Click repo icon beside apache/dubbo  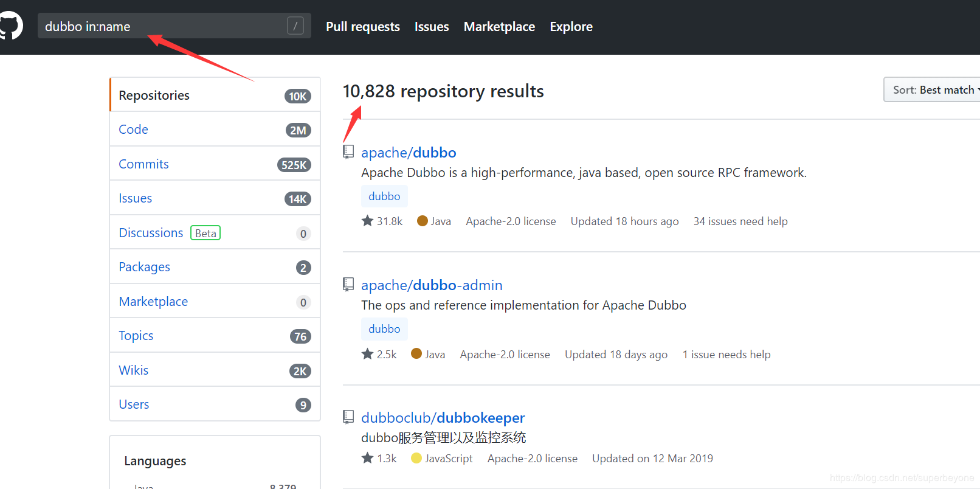tap(348, 151)
